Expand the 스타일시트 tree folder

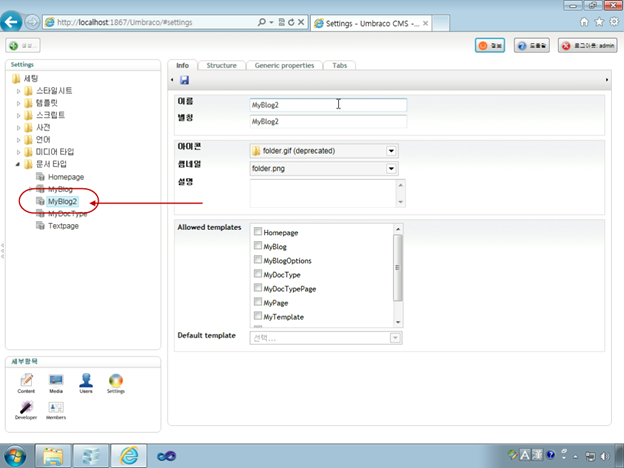point(18,91)
